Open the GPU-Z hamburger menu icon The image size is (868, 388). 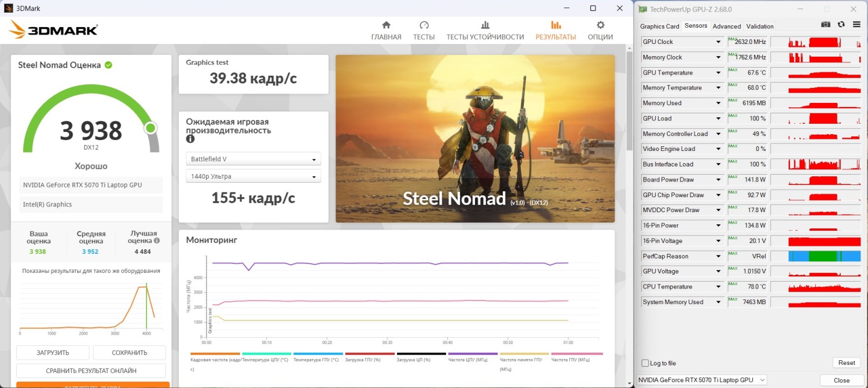(x=855, y=24)
